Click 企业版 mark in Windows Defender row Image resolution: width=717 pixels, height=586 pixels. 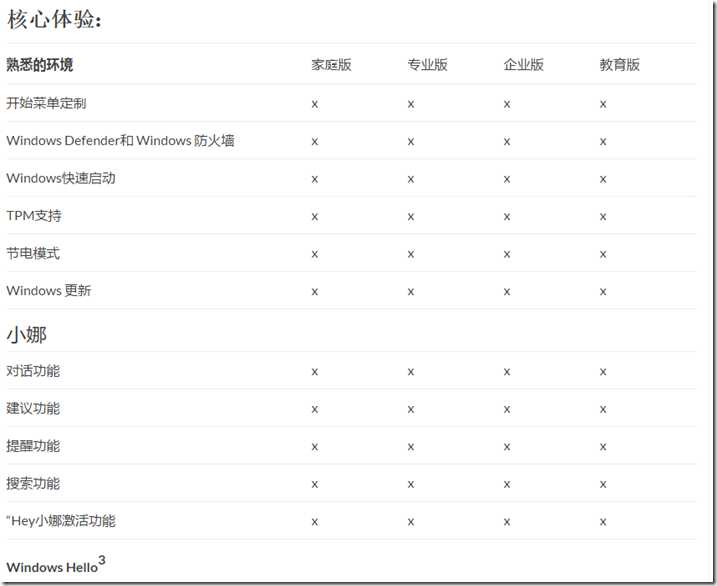(x=507, y=142)
